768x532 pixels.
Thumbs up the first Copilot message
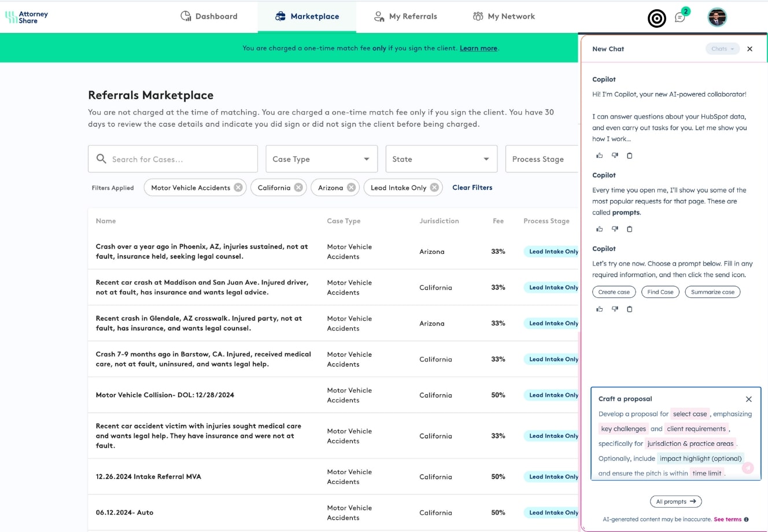pos(599,156)
